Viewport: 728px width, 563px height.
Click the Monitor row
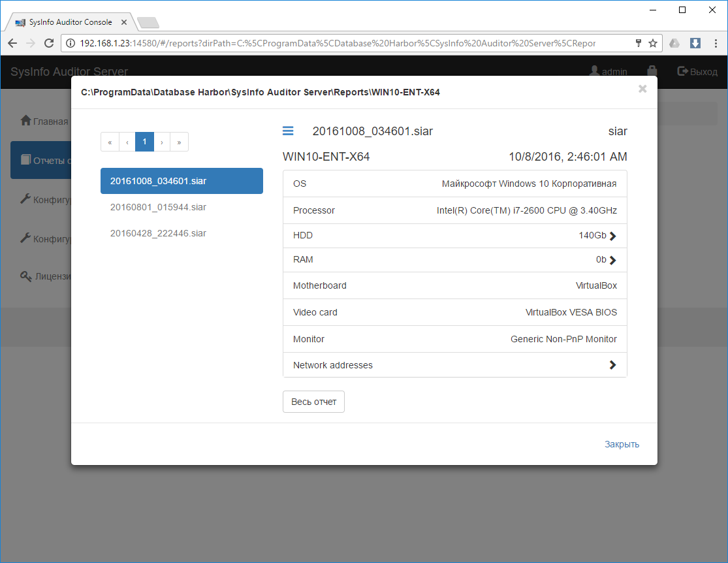click(454, 339)
